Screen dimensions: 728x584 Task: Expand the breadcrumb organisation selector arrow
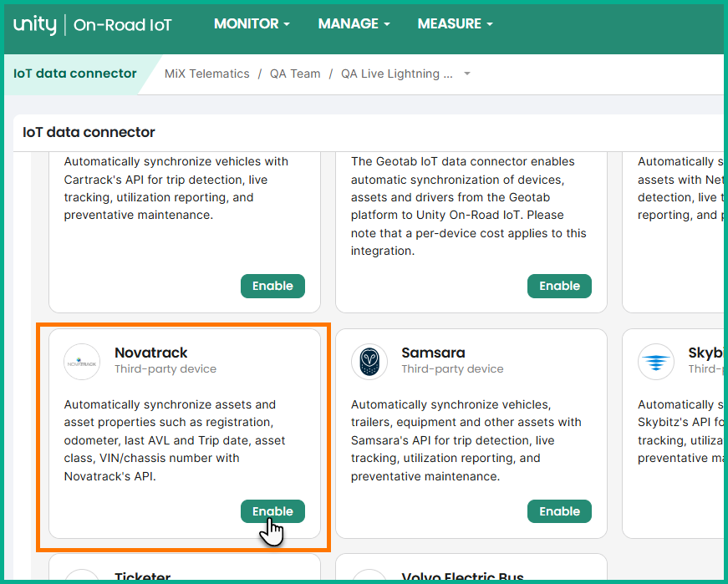467,74
